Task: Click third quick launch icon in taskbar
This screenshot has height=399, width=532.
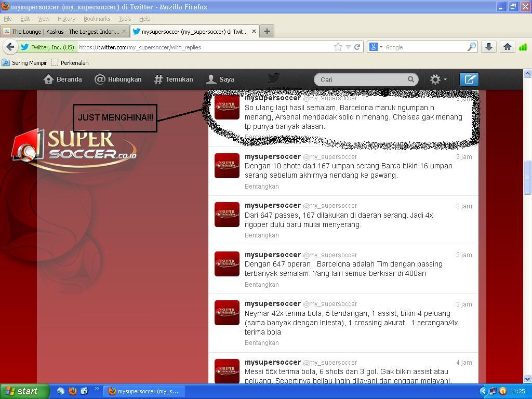Action: click(84, 391)
